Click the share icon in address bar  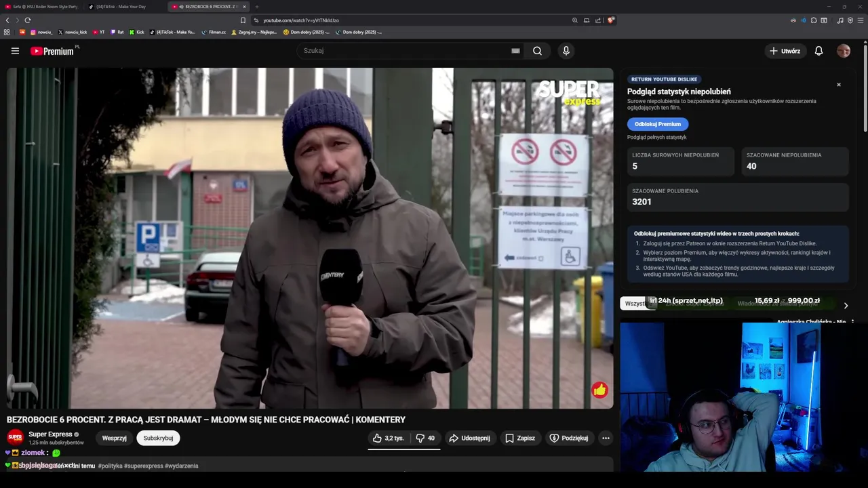coord(598,20)
